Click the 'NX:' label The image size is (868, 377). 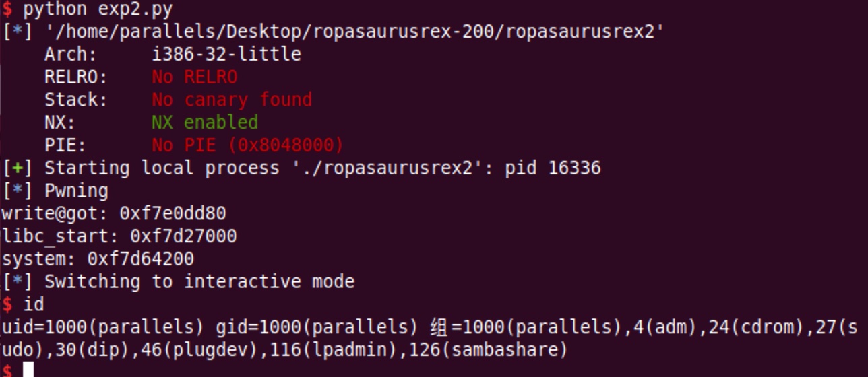click(60, 123)
